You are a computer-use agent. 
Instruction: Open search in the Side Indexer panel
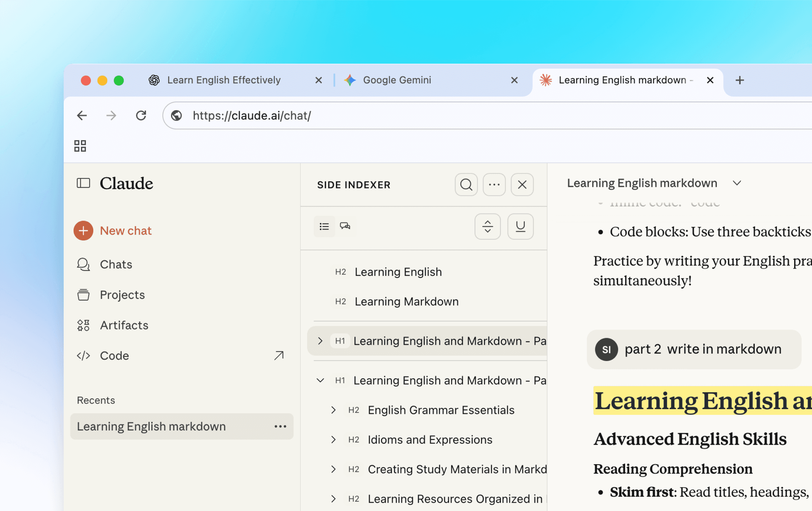tap(466, 185)
